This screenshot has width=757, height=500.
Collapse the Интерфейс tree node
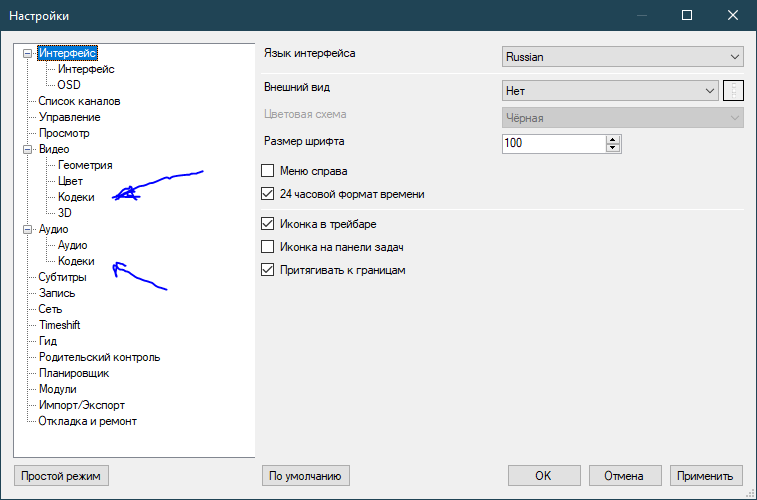[x=28, y=53]
